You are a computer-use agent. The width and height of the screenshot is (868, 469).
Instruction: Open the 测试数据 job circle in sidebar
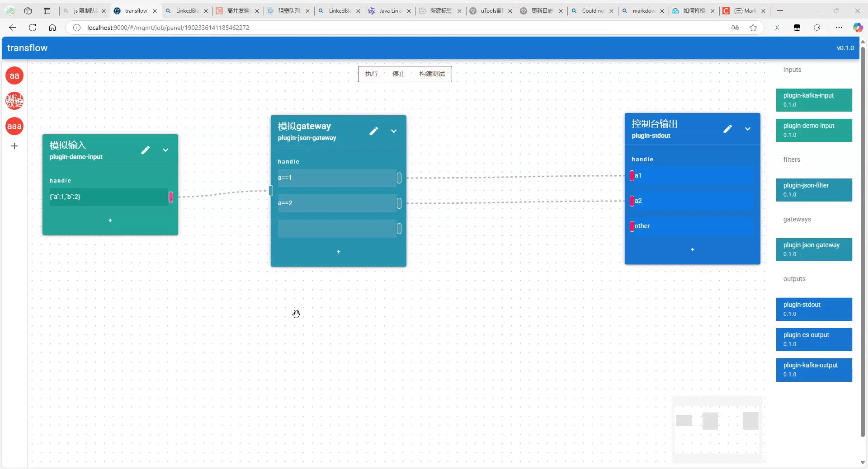14,101
